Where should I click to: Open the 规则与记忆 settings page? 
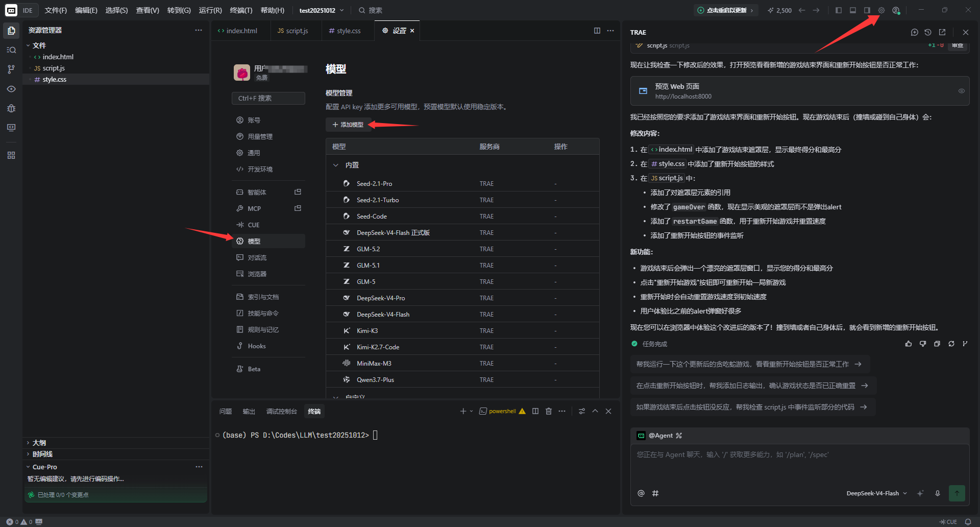coord(268,329)
